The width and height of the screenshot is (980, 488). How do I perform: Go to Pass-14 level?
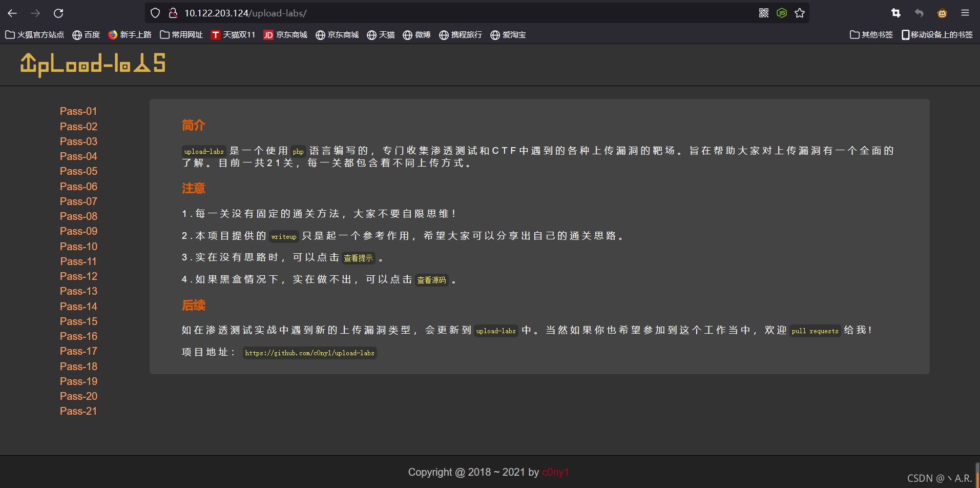point(78,307)
